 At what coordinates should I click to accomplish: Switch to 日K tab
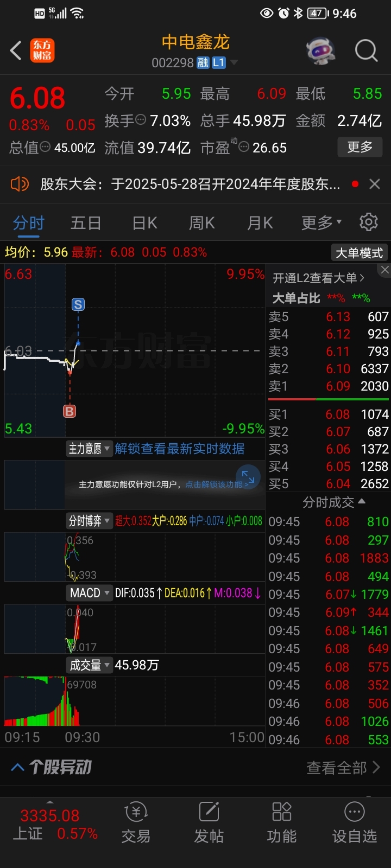[x=145, y=222]
